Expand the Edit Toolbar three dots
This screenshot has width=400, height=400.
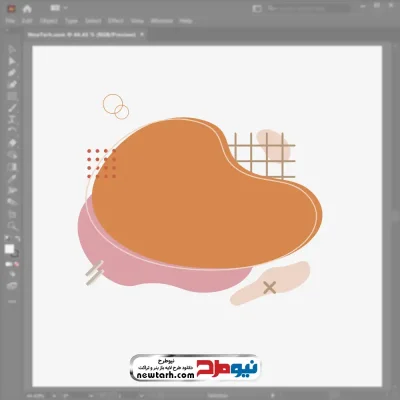click(x=12, y=302)
